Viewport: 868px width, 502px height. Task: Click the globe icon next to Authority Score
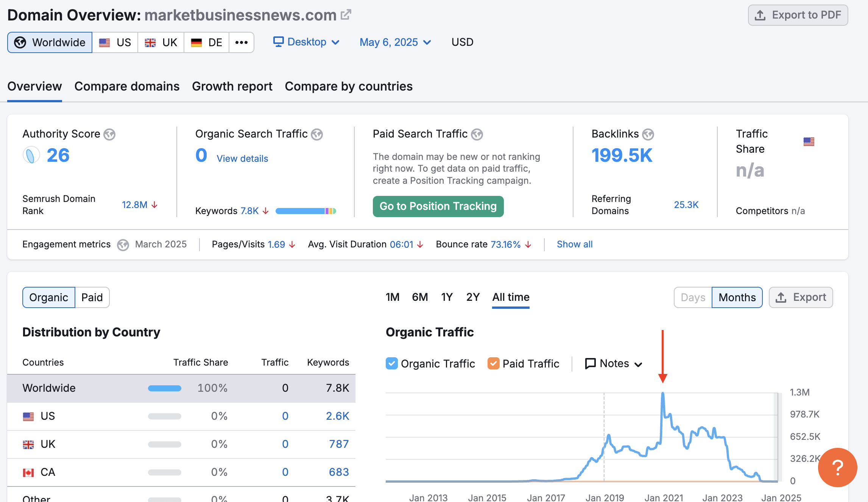point(109,134)
